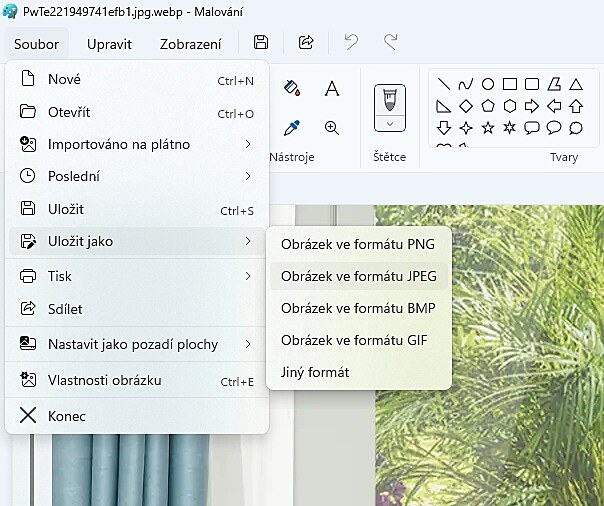Pick the right arrow shape
The image size is (604, 506).
click(532, 106)
